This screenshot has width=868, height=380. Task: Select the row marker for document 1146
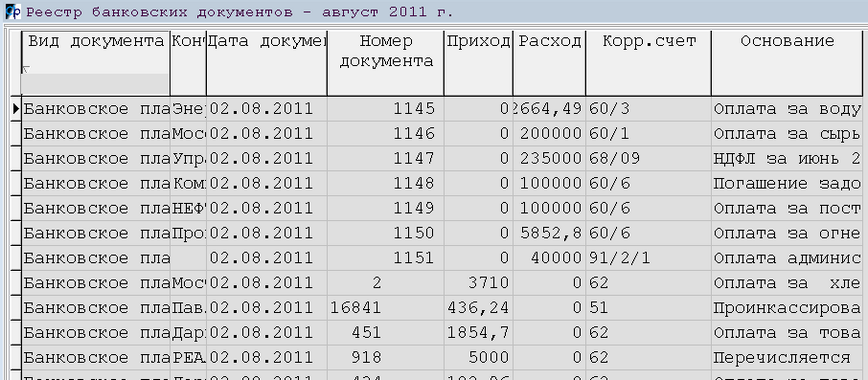tap(15, 134)
